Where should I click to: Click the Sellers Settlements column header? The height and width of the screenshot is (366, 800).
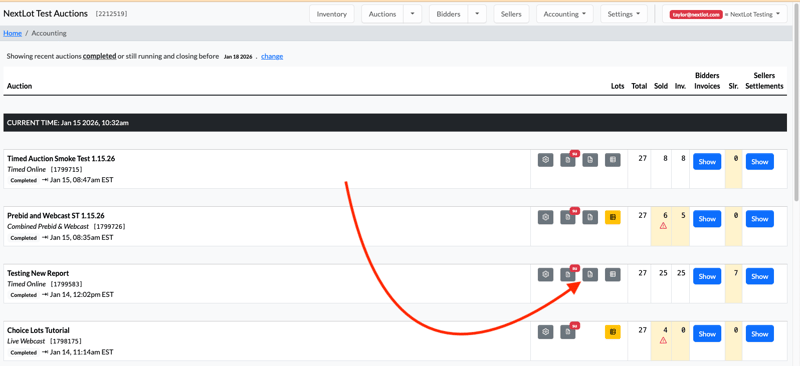(x=764, y=81)
